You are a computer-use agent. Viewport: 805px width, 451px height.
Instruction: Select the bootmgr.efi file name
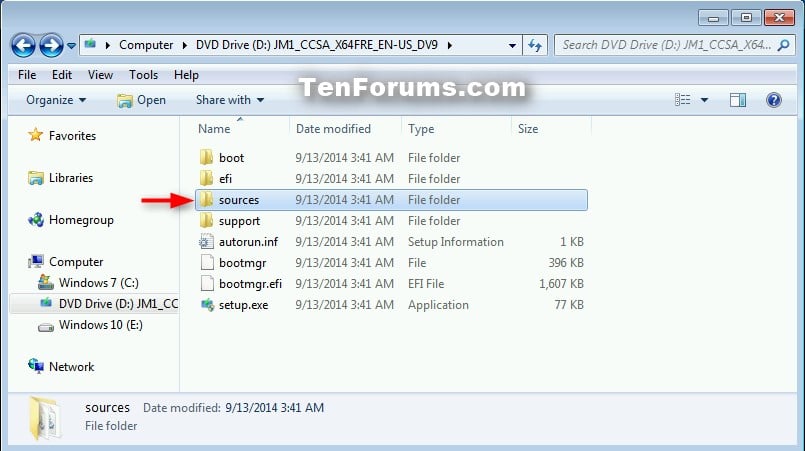click(251, 284)
